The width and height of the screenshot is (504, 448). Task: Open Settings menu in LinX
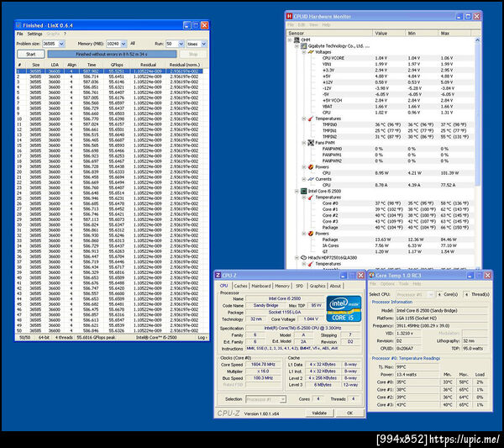[34, 34]
